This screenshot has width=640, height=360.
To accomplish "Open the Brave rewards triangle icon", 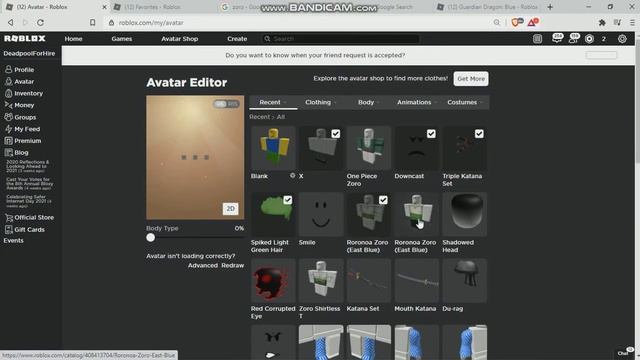I will click(533, 22).
